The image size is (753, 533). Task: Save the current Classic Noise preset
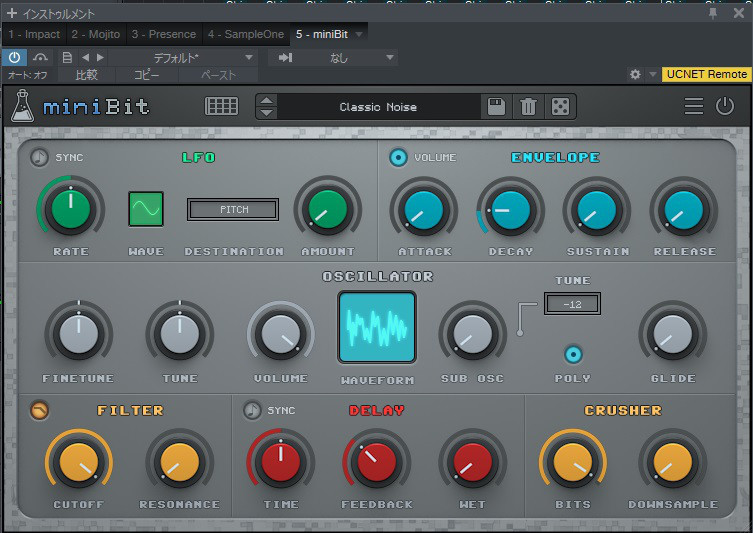coord(496,106)
